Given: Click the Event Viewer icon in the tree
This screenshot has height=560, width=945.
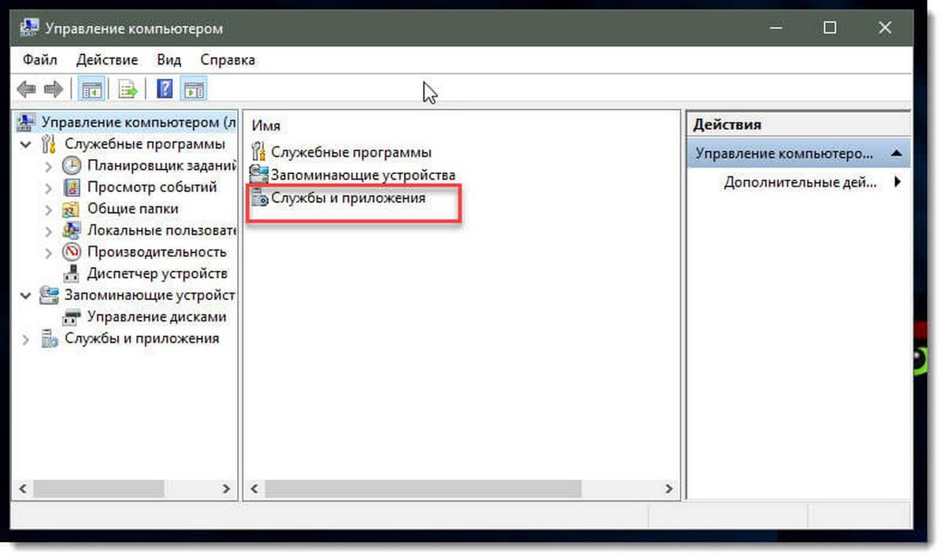Looking at the screenshot, I should tap(72, 187).
